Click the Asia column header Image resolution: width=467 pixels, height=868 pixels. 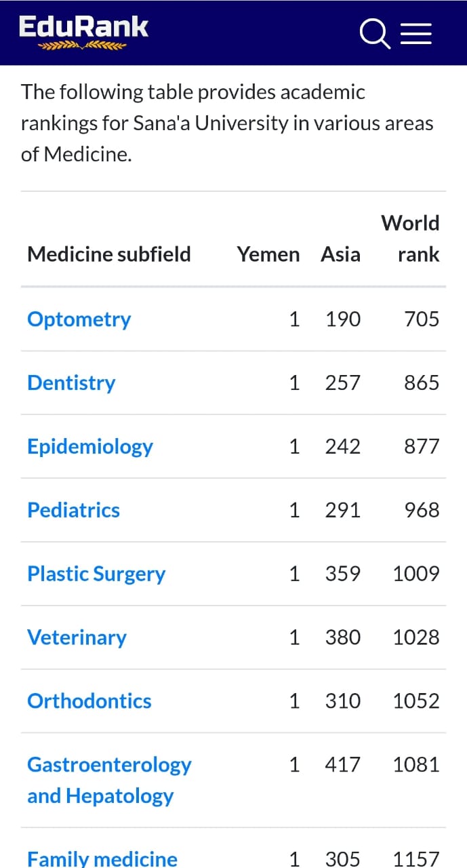pos(340,255)
